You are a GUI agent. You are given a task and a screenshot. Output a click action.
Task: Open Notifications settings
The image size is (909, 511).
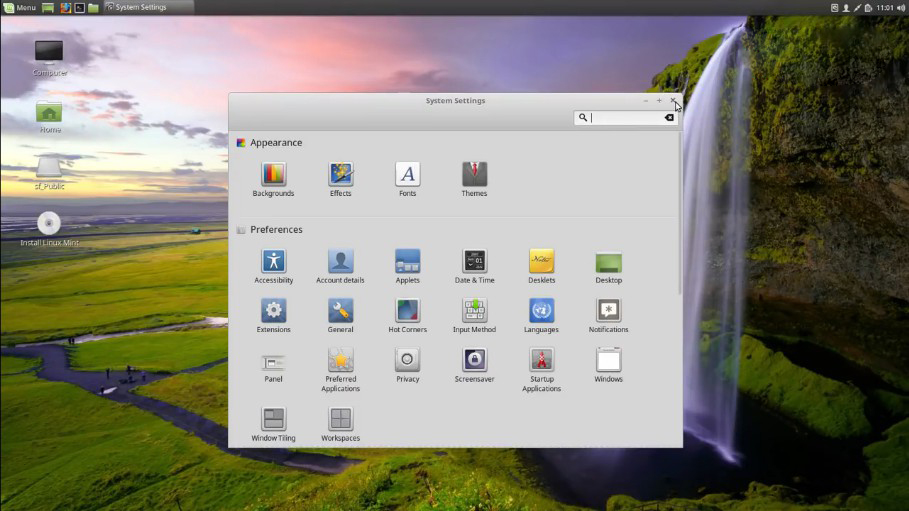click(608, 316)
